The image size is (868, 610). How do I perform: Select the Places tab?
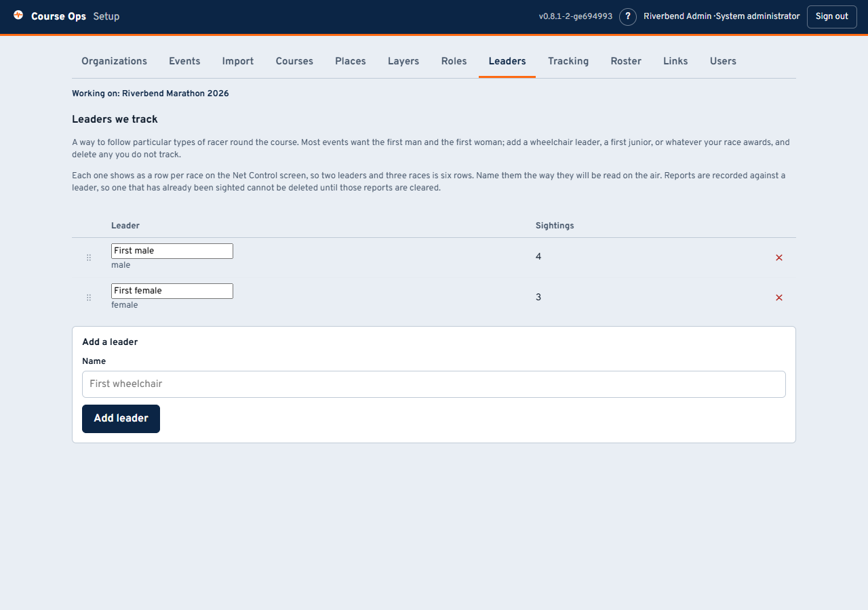(351, 61)
